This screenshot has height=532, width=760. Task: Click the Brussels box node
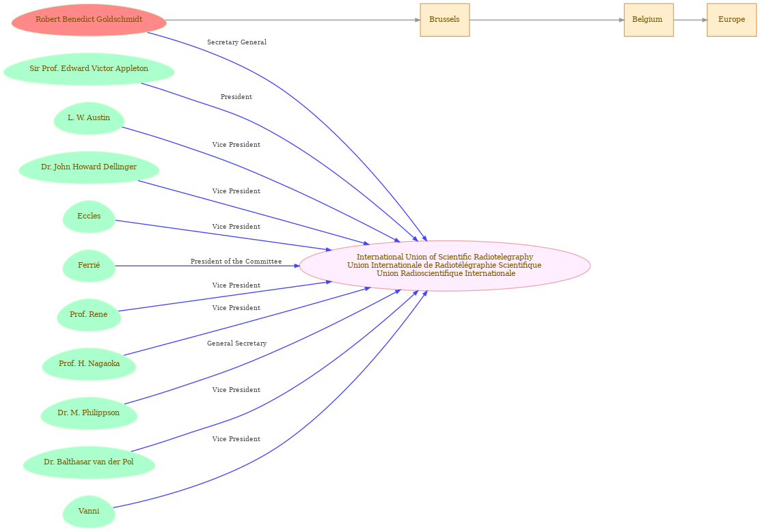click(x=444, y=20)
